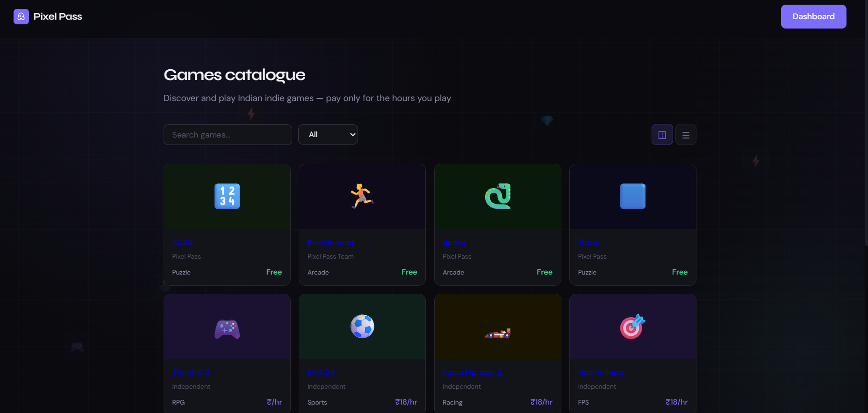The image size is (868, 413).
Task: Open the Pixel Pass home link text
Action: [57, 16]
